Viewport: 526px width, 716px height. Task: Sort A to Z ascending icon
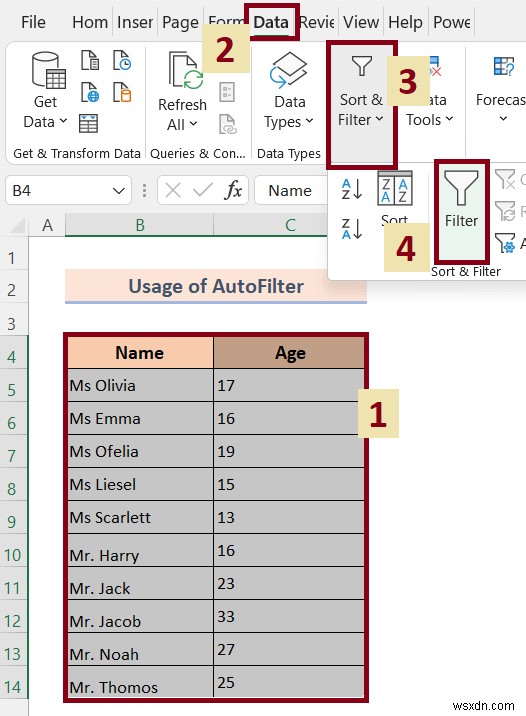[352, 189]
